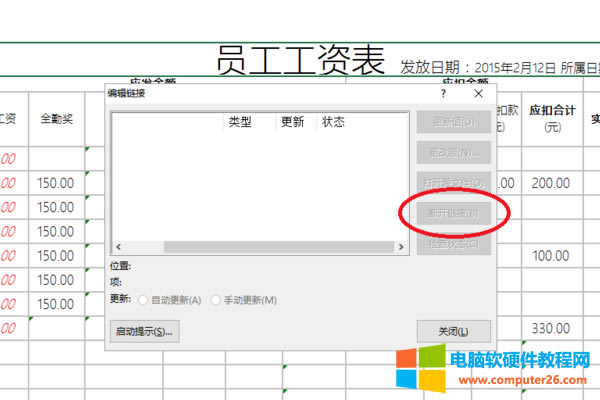Click the 员工工资表 title cell

(x=300, y=60)
